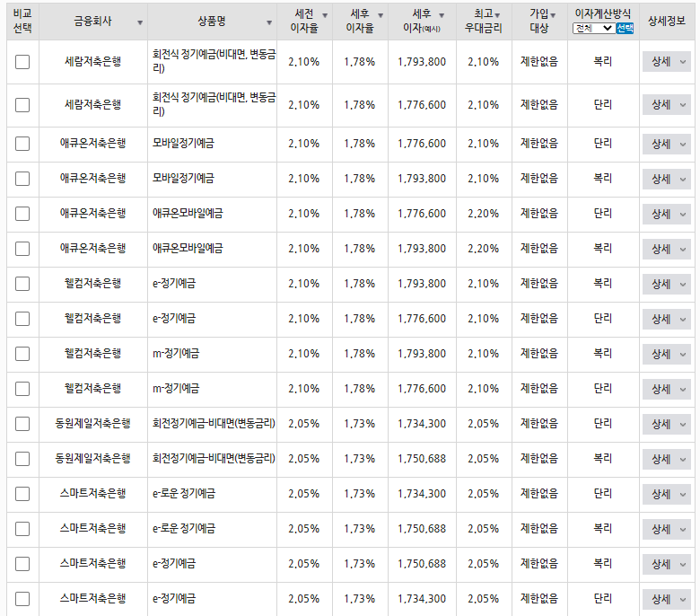The height and width of the screenshot is (616, 700).
Task: Click 회전정기예금-비대면 name in 동원제일 복리 row
Action: [214, 459]
